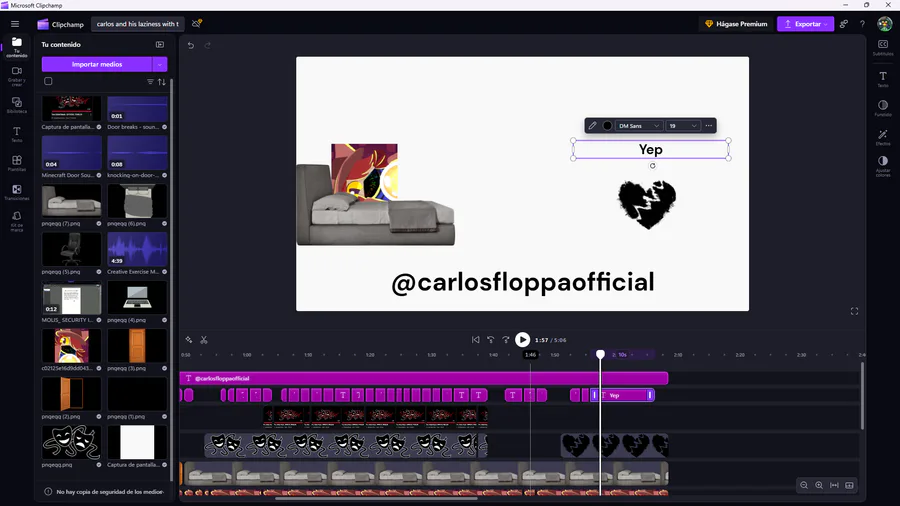This screenshot has width=900, height=506.
Task: Fit timeline to screen icon
Action: [835, 485]
